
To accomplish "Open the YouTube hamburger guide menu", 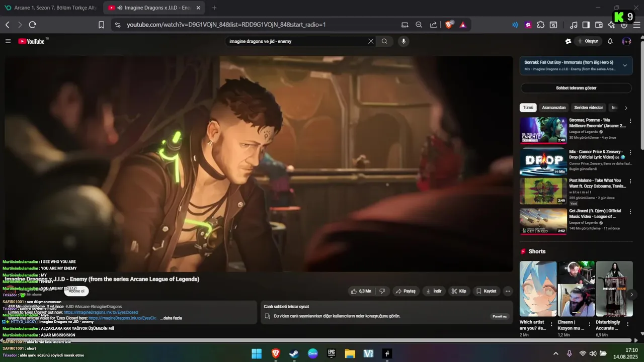I will pyautogui.click(x=8, y=41).
